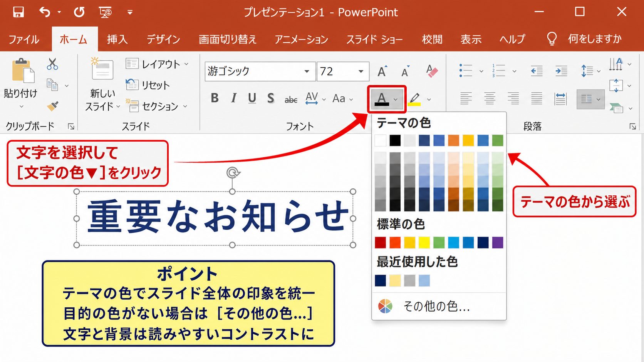The width and height of the screenshot is (644, 362).
Task: Click the distribute text evenly icon
Action: 560,98
